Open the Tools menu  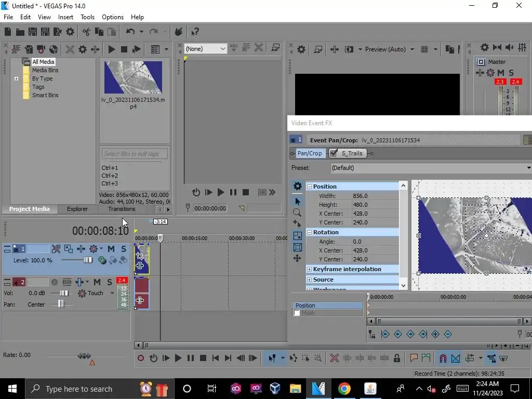[x=87, y=17]
